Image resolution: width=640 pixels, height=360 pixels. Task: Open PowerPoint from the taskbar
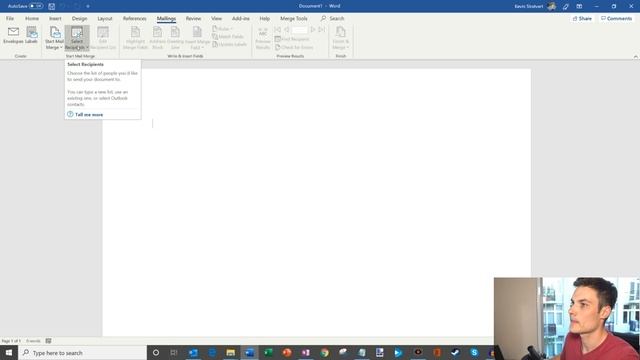tap(287, 353)
